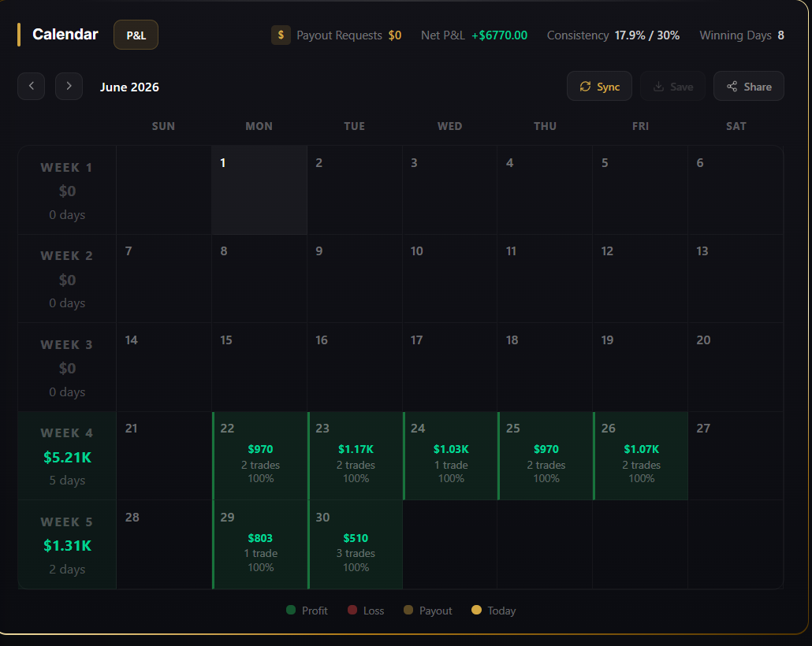
Task: Select the June 21 calendar cell
Action: pos(164,456)
